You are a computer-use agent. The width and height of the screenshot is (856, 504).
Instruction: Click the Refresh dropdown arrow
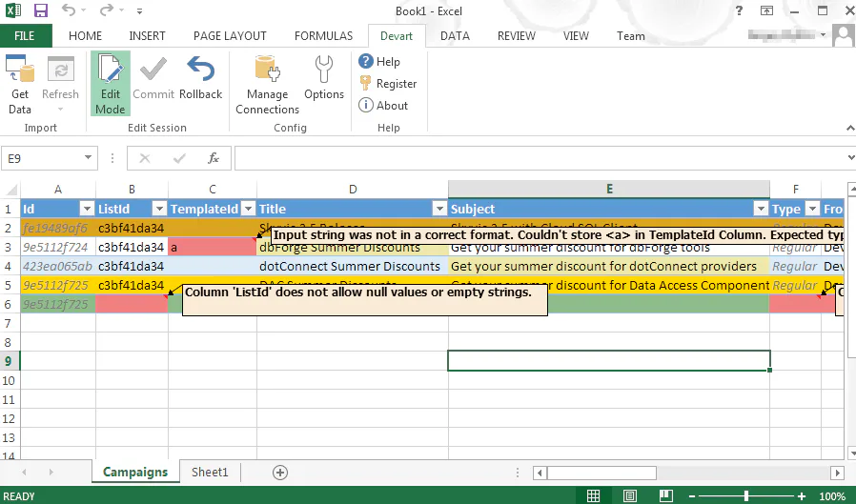(61, 110)
